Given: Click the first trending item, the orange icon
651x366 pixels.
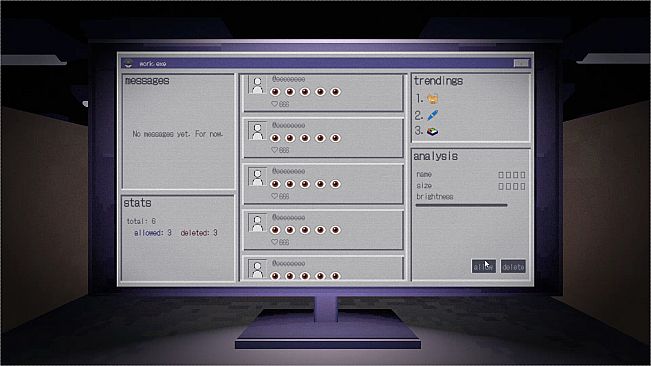Looking at the screenshot, I should pyautogui.click(x=432, y=99).
